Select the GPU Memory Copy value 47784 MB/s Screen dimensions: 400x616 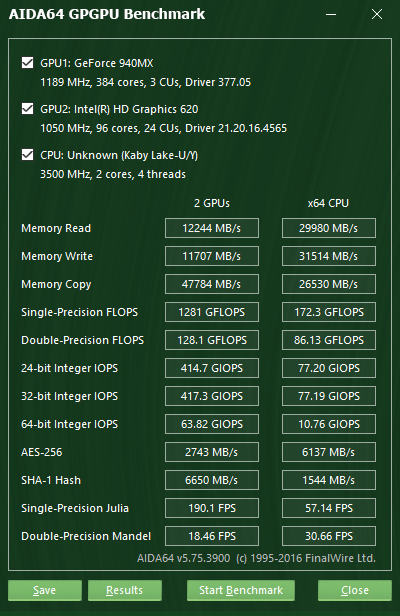point(212,284)
